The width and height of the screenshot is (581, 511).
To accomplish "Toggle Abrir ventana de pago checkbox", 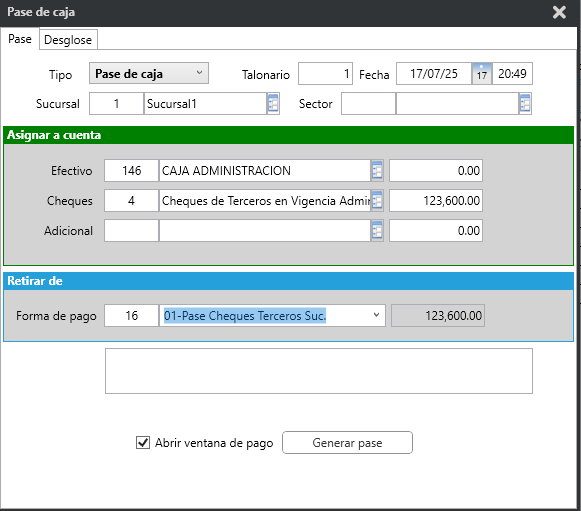I will coord(143,442).
